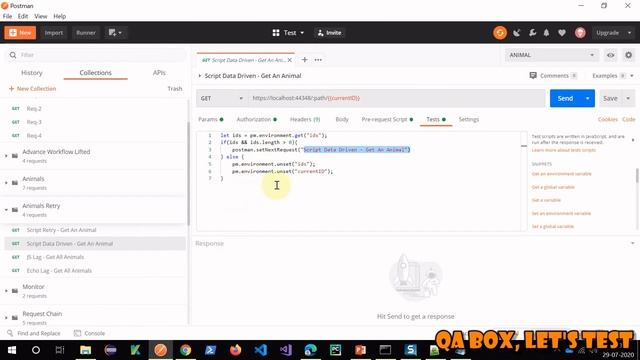Open the wrench settings icon
The height and width of the screenshot is (360, 640).
pyautogui.click(x=532, y=33)
